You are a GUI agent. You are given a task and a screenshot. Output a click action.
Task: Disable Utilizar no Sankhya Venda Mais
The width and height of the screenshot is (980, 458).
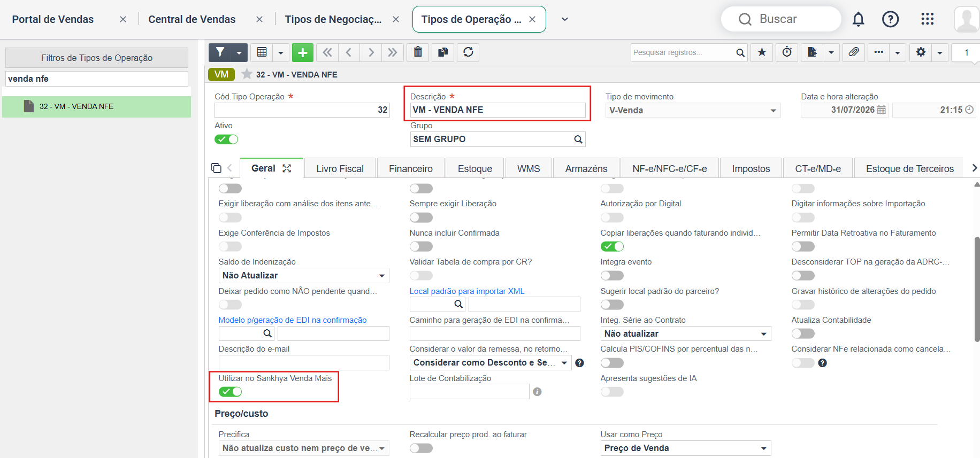pos(230,392)
